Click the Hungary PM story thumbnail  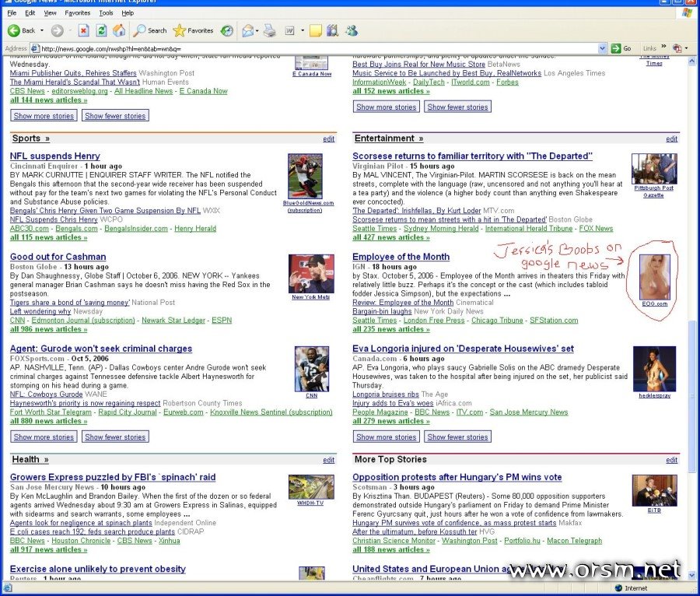(x=654, y=491)
